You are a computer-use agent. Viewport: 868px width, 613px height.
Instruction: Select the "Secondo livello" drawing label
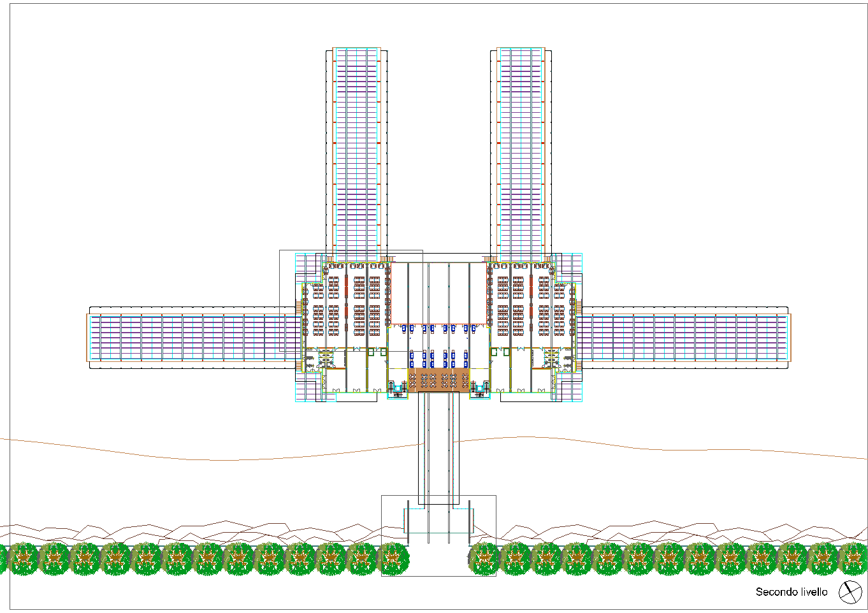point(791,592)
